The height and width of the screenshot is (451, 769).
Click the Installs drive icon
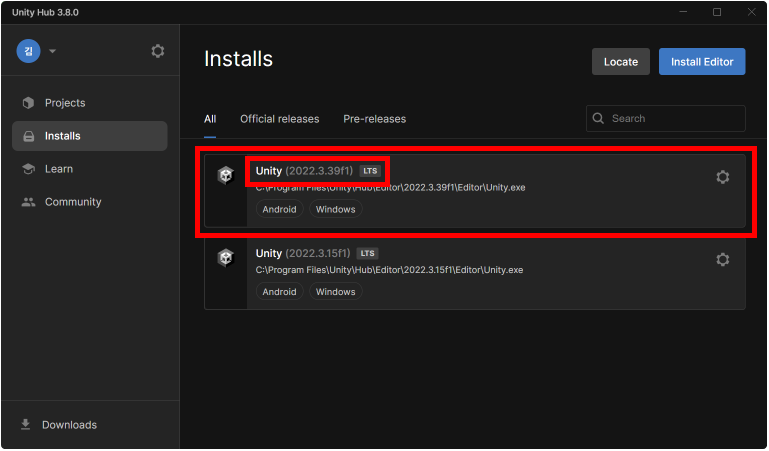pyautogui.click(x=29, y=136)
